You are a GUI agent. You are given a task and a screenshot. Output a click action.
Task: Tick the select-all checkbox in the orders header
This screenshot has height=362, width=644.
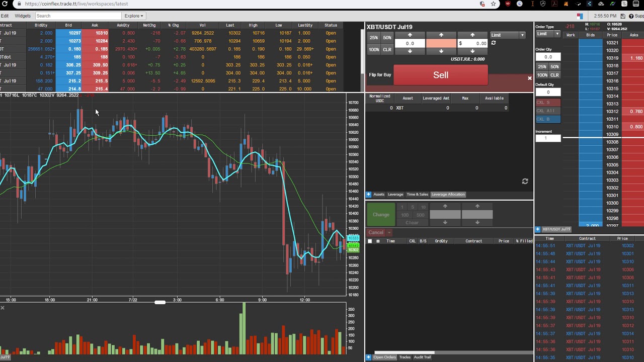pyautogui.click(x=370, y=241)
